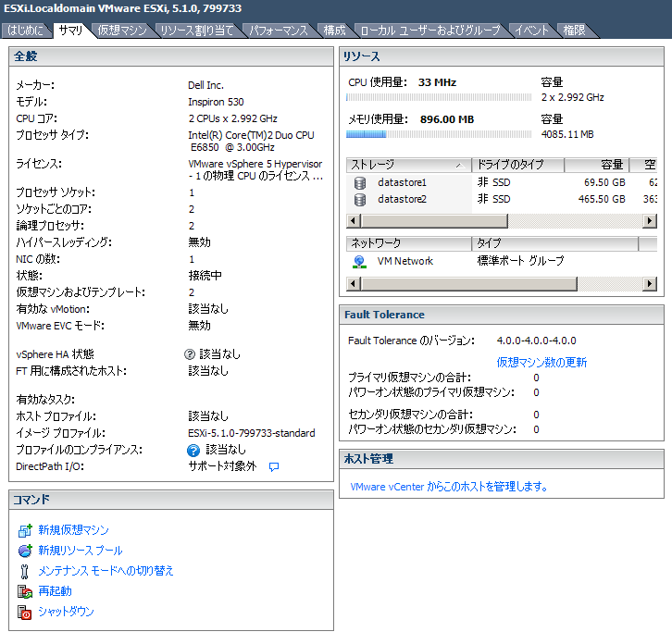Image resolution: width=672 pixels, height=632 pixels.
Task: Select the datastore1 row name
Action: coord(402,183)
